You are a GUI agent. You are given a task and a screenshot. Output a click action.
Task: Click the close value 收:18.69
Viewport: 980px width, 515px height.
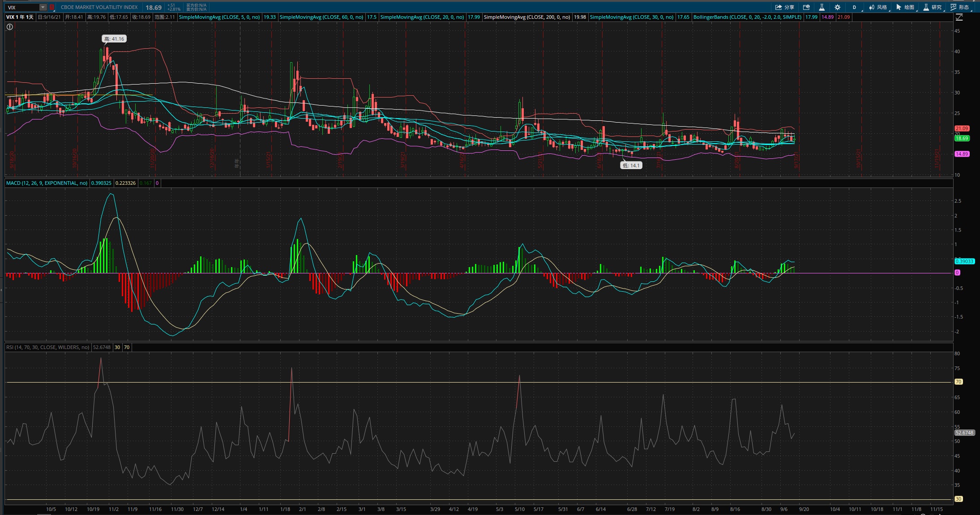[141, 17]
